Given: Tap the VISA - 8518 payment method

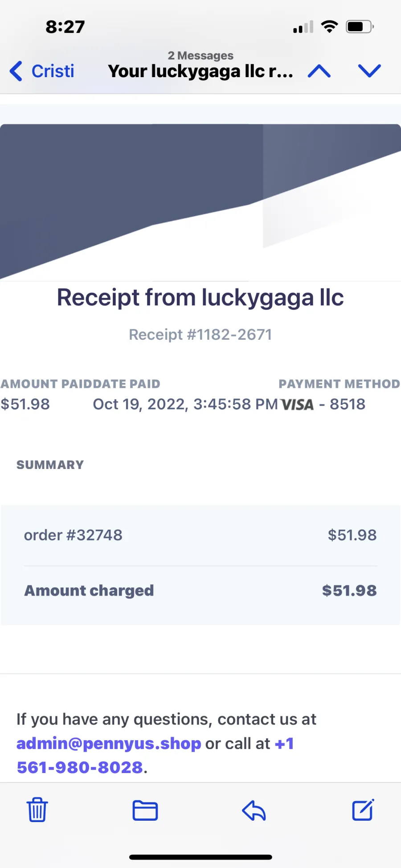Looking at the screenshot, I should pos(323,404).
